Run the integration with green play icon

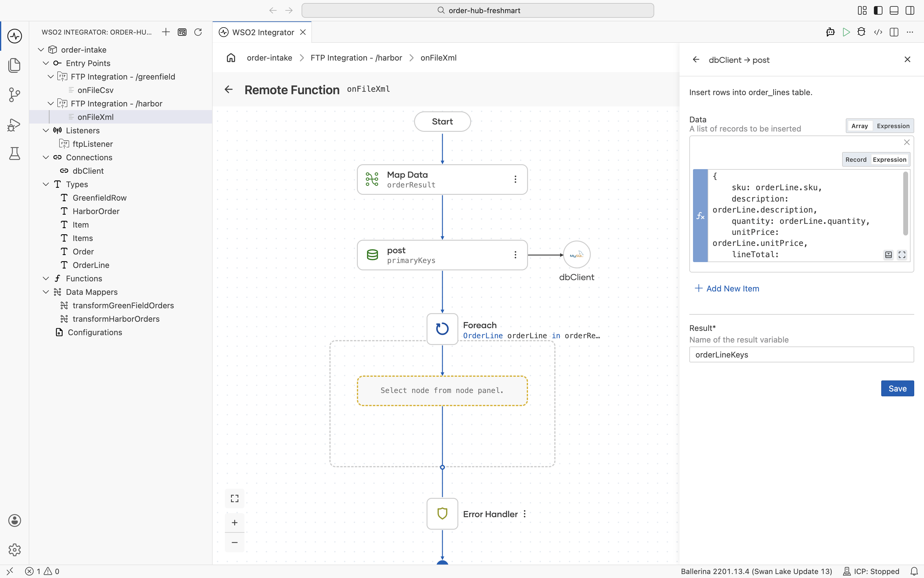(846, 32)
